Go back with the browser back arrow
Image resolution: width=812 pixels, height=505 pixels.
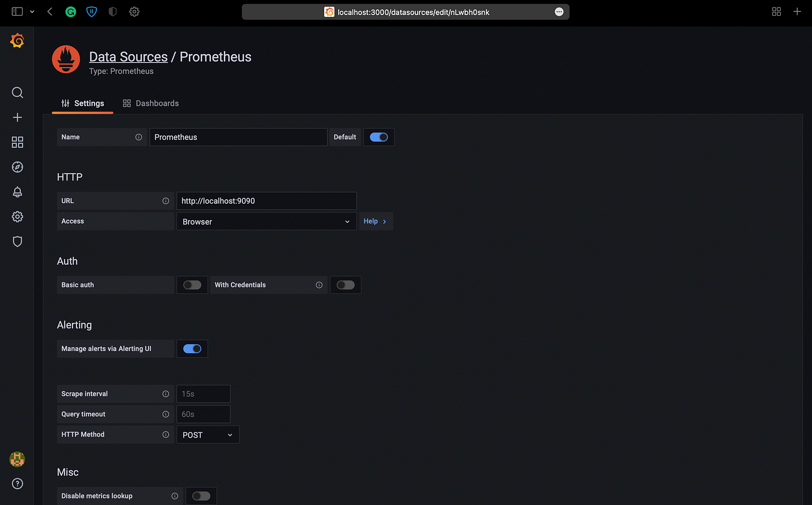tap(50, 12)
